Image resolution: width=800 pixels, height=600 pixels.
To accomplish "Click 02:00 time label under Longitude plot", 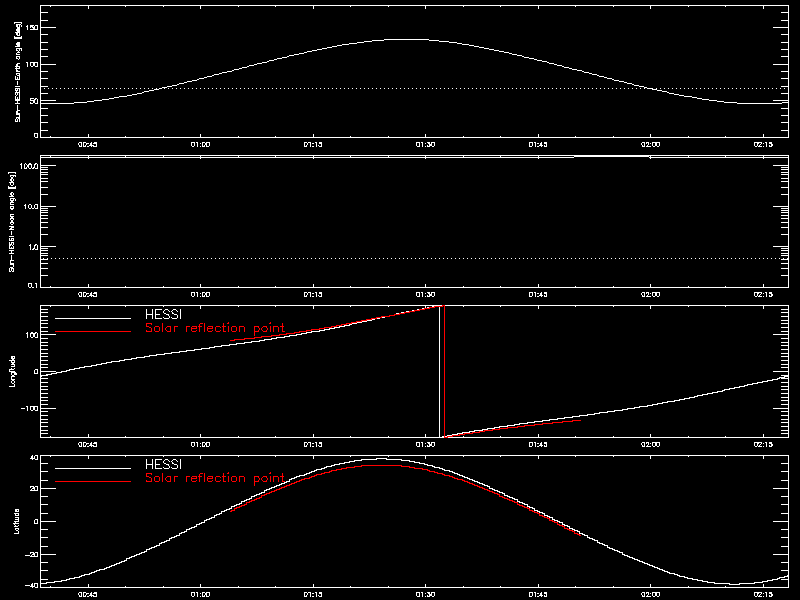I will click(x=651, y=444).
